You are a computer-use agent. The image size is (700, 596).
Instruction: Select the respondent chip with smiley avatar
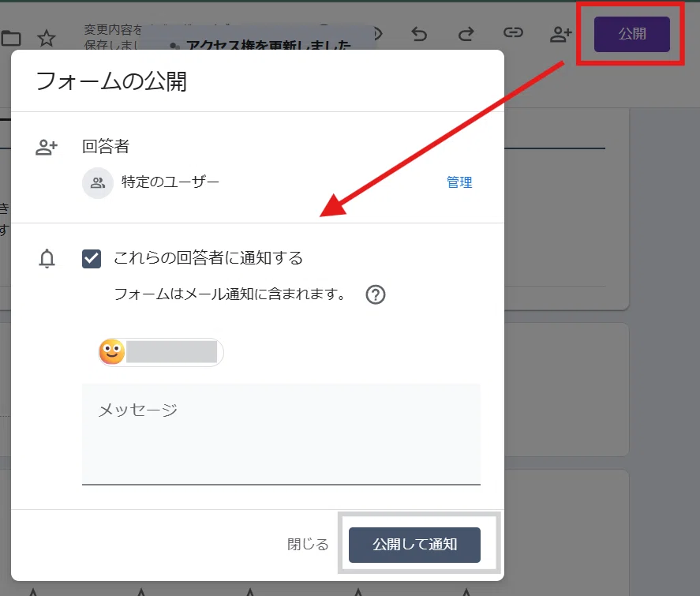[x=161, y=352]
